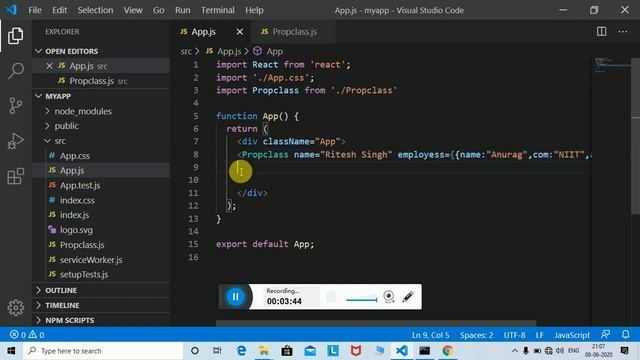Open App.test.js in the file tree
640x360 pixels.
[80, 185]
